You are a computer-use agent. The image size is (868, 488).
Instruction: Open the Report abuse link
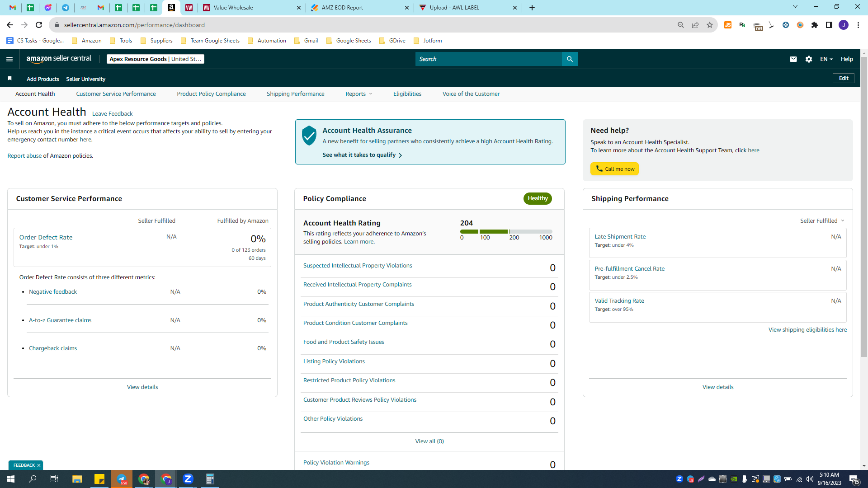(24, 155)
